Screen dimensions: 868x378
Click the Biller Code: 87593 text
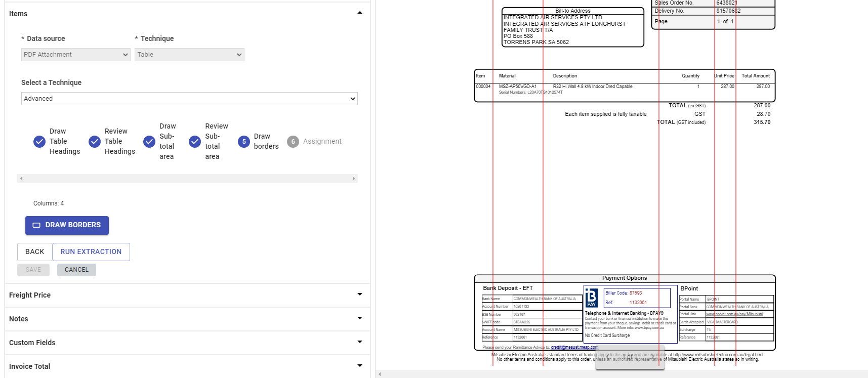click(624, 293)
